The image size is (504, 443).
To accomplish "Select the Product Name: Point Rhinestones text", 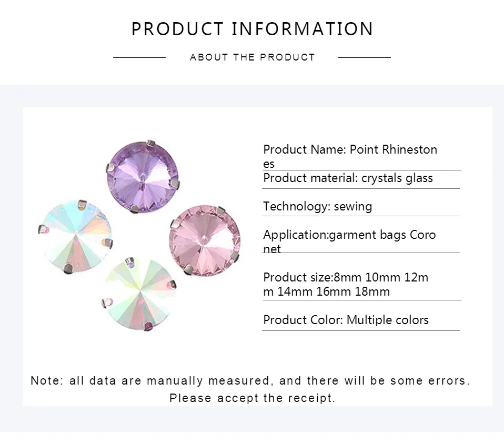I will 350,156.
